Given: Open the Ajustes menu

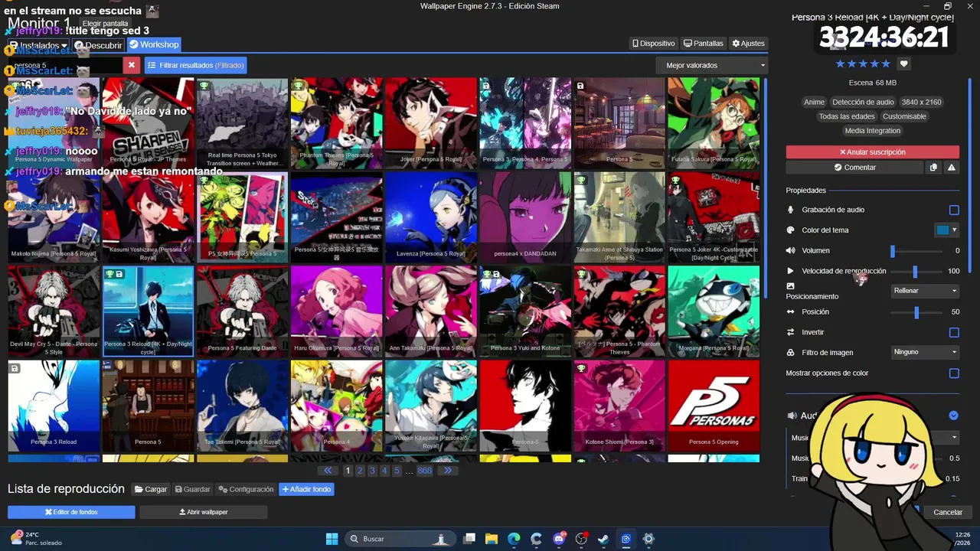Looking at the screenshot, I should pos(748,44).
